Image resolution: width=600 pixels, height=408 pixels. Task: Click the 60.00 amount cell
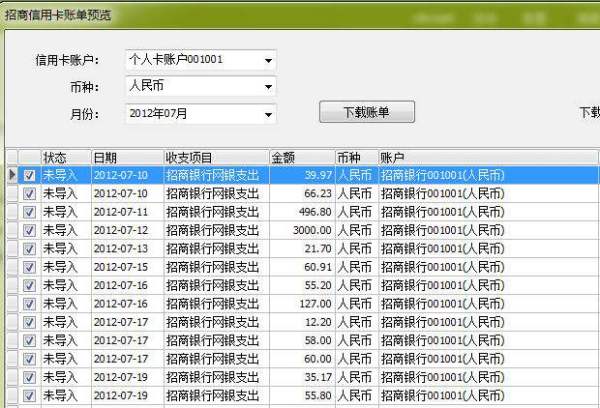(x=302, y=359)
